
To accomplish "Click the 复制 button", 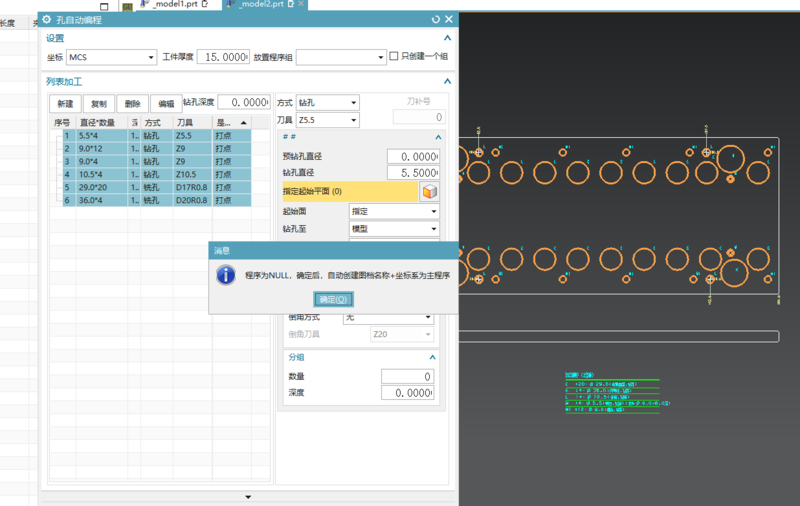I will point(99,104).
